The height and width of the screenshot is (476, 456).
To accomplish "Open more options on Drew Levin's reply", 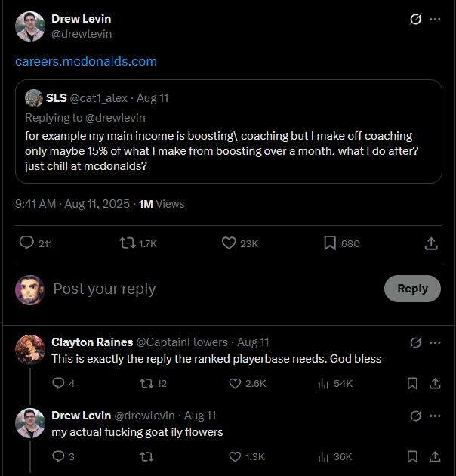I will [x=436, y=416].
